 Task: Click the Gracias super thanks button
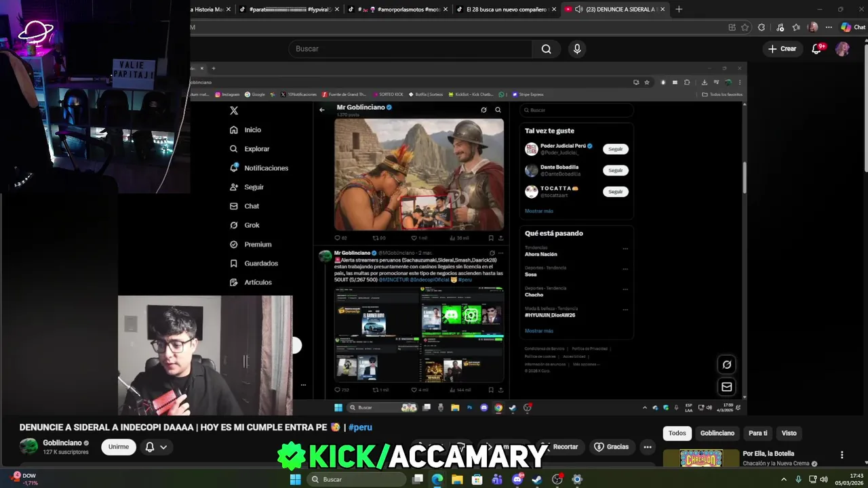(612, 447)
